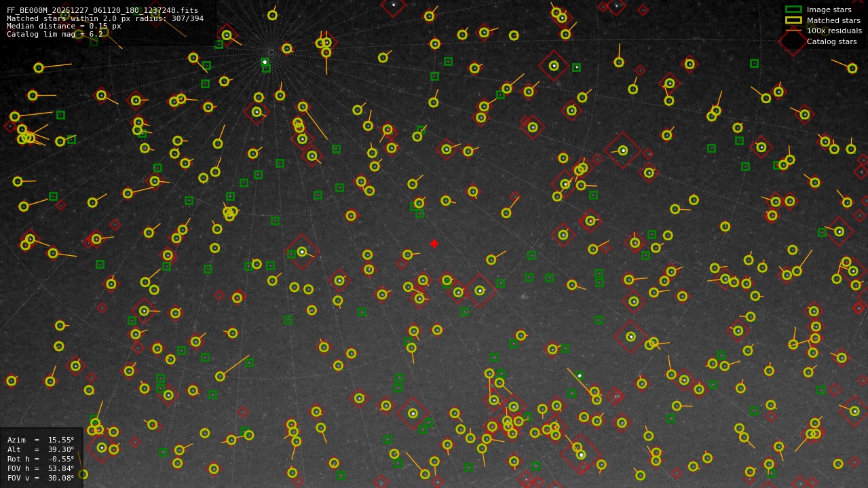Viewport: 868px width, 488px height.
Task: Click the 'FOV v = 30.08°' readout
Action: coord(41,478)
